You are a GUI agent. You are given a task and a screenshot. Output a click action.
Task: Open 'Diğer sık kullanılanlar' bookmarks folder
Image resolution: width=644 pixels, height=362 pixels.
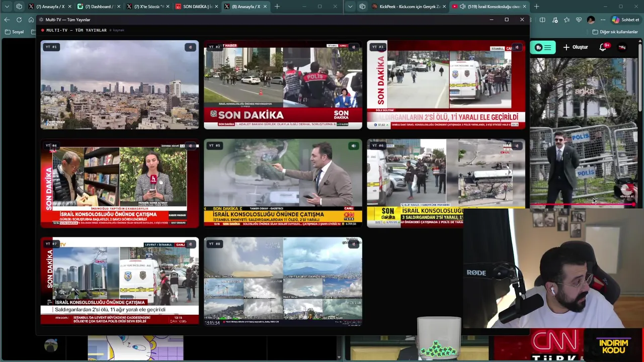(615, 32)
